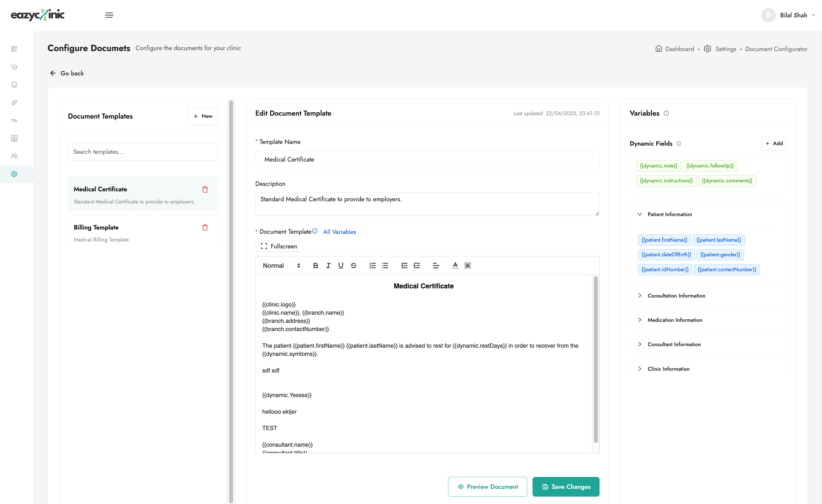Open the Normal heading style dropdown
The width and height of the screenshot is (822, 504).
tap(282, 266)
